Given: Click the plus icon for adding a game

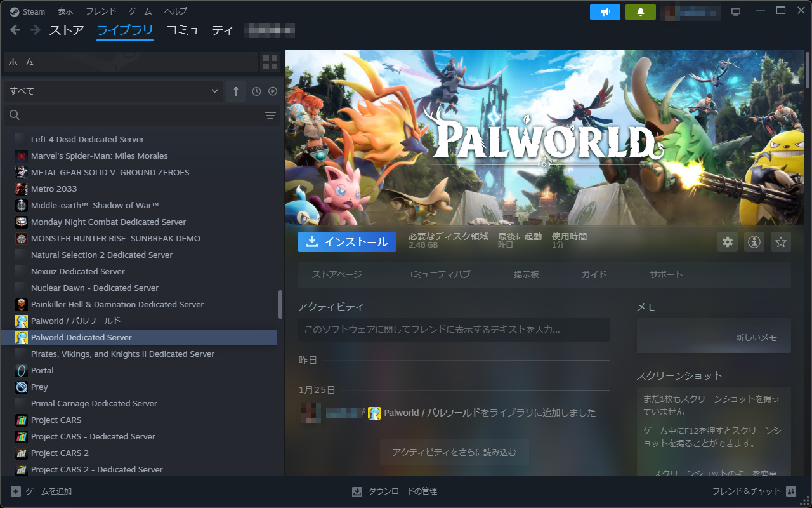Looking at the screenshot, I should click(16, 491).
